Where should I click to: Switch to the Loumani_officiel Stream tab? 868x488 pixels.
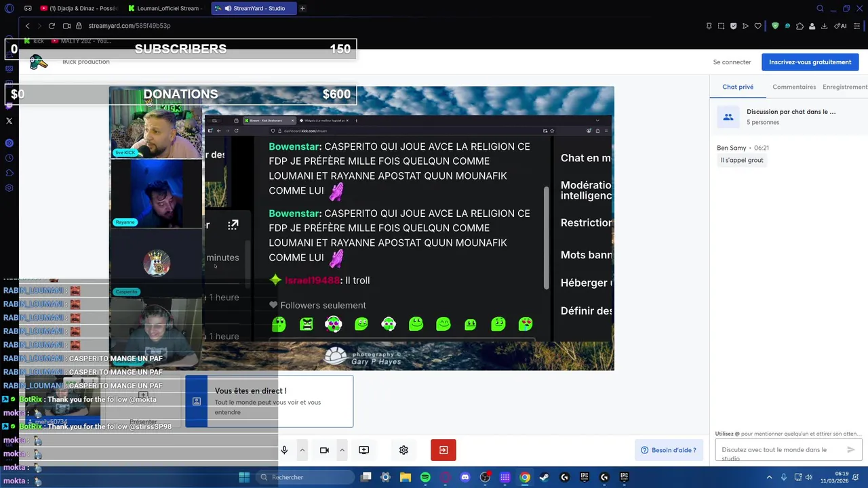166,9
